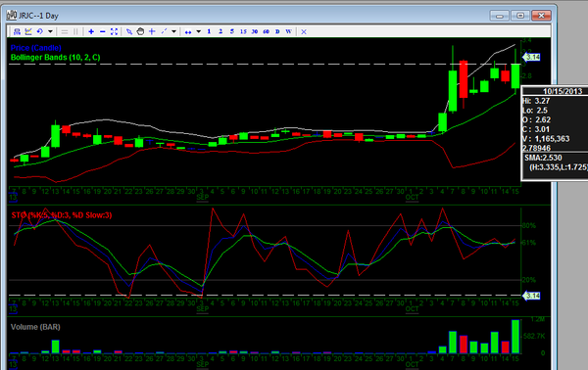Click the 'Price (Candle)' label
The image size is (588, 370).
click(x=36, y=48)
